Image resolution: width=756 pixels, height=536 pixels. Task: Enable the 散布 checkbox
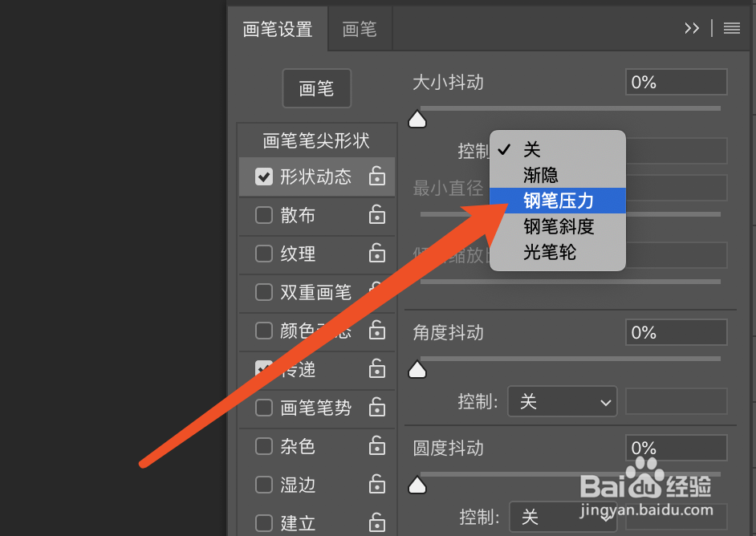click(264, 215)
